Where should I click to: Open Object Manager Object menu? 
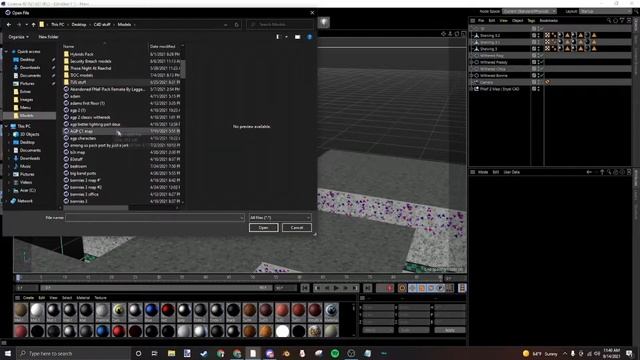517,20
